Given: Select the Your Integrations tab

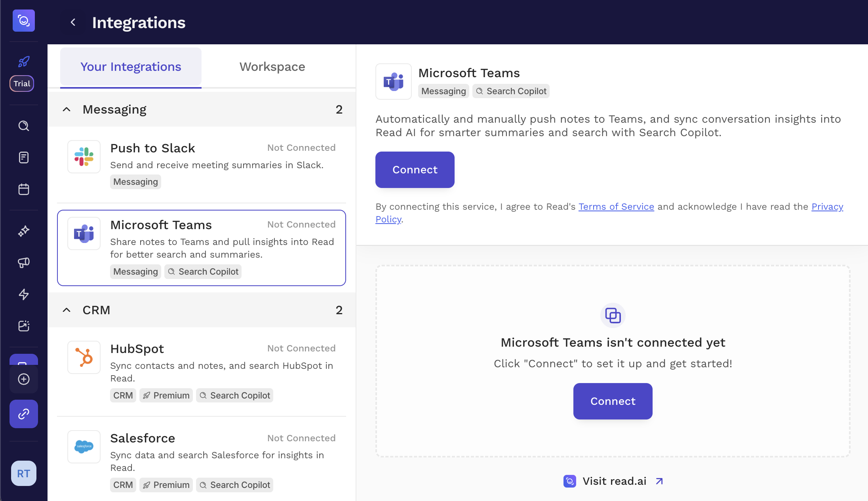Looking at the screenshot, I should [x=131, y=67].
